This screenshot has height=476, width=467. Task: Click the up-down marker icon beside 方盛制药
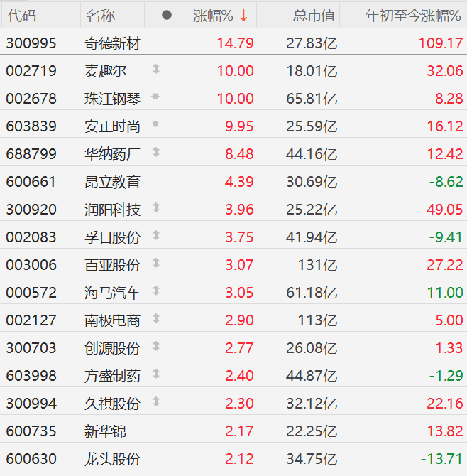[156, 374]
